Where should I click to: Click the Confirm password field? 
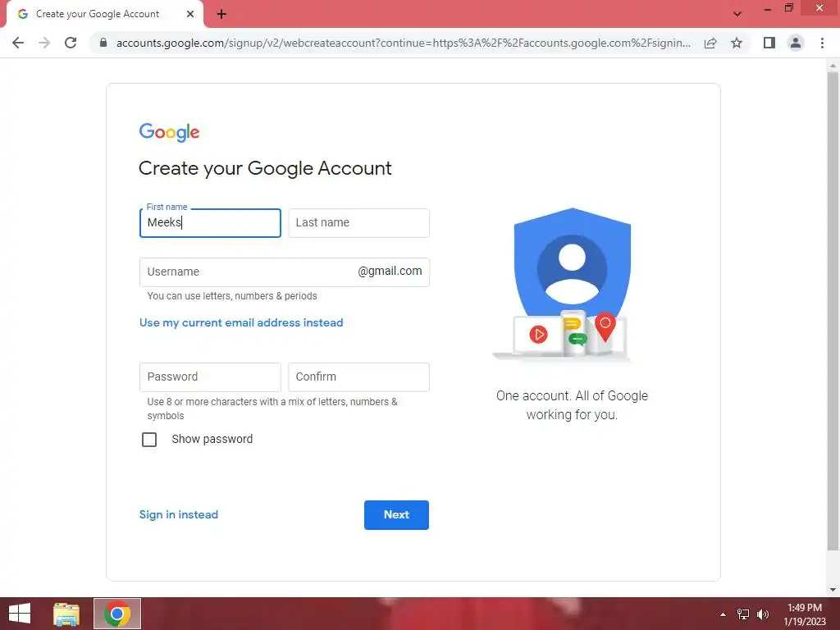(x=358, y=377)
